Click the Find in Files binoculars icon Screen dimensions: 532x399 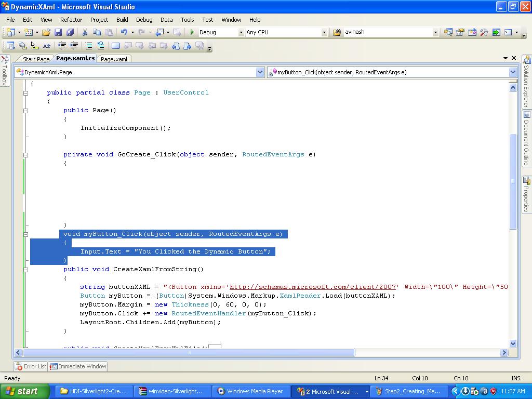pyautogui.click(x=337, y=32)
